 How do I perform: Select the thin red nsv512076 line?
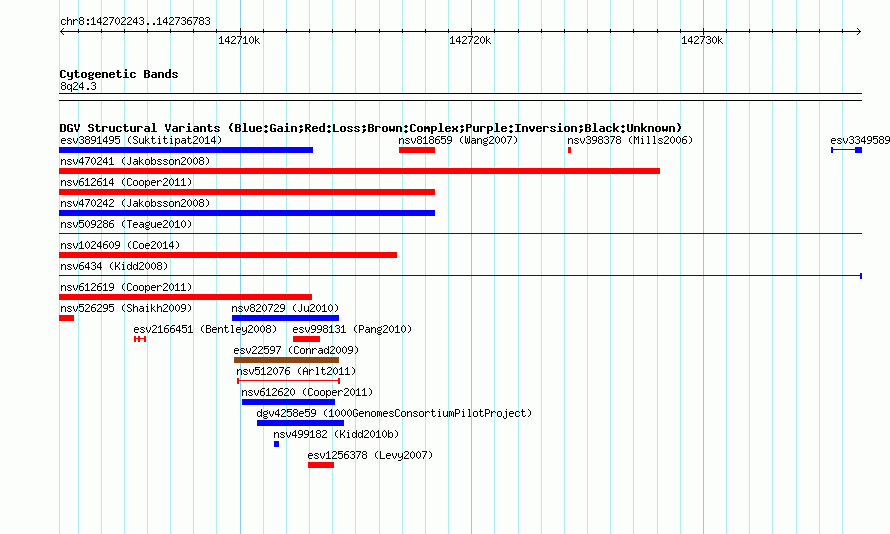[x=289, y=381]
